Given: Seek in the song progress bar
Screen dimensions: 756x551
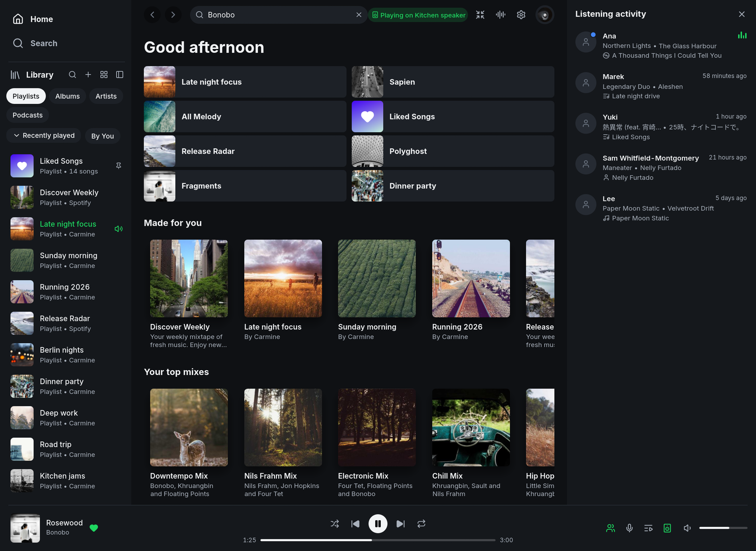Looking at the screenshot, I should tap(378, 540).
